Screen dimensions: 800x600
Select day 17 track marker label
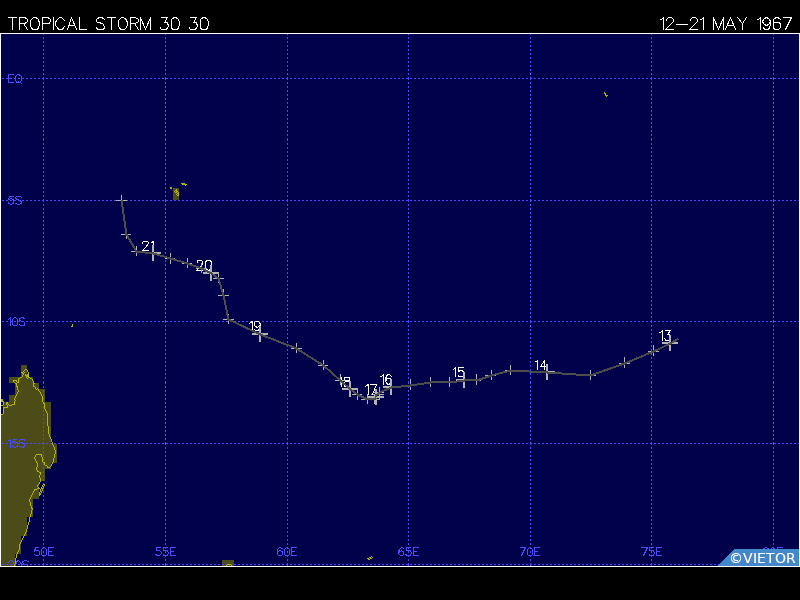371,390
